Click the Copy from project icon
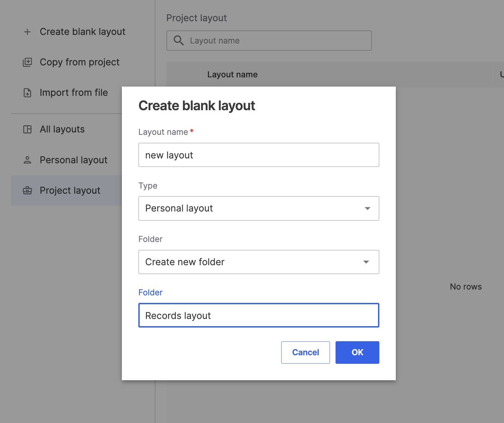Image resolution: width=504 pixels, height=423 pixels. 27,62
